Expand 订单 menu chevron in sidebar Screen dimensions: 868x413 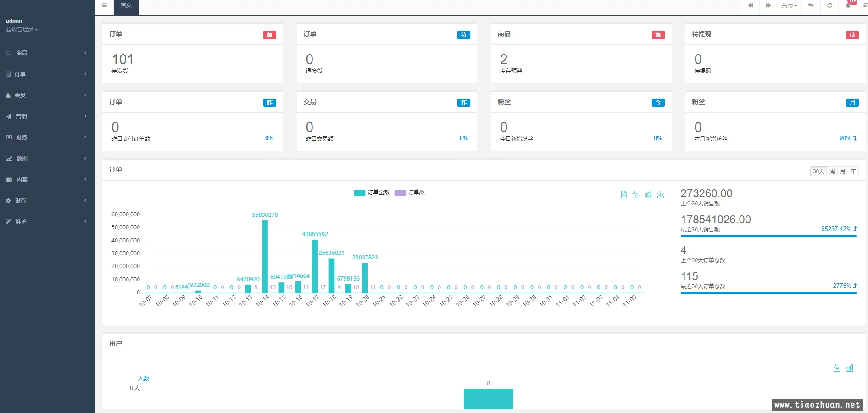coord(85,74)
